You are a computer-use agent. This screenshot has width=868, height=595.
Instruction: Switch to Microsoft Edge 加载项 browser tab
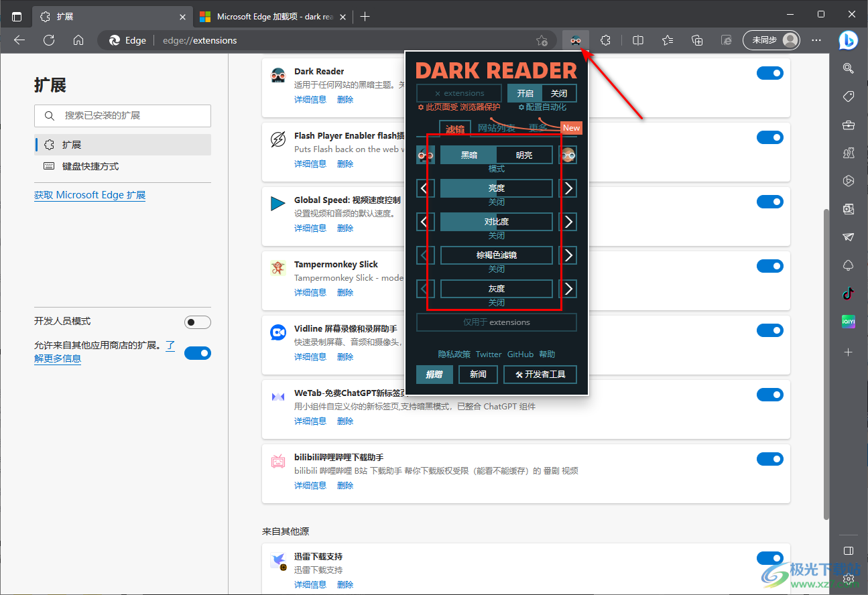(273, 16)
